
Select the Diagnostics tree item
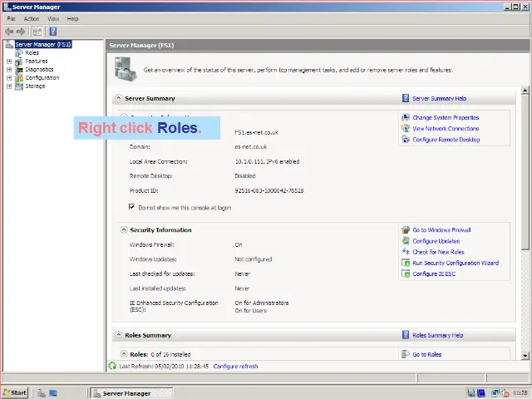click(39, 70)
